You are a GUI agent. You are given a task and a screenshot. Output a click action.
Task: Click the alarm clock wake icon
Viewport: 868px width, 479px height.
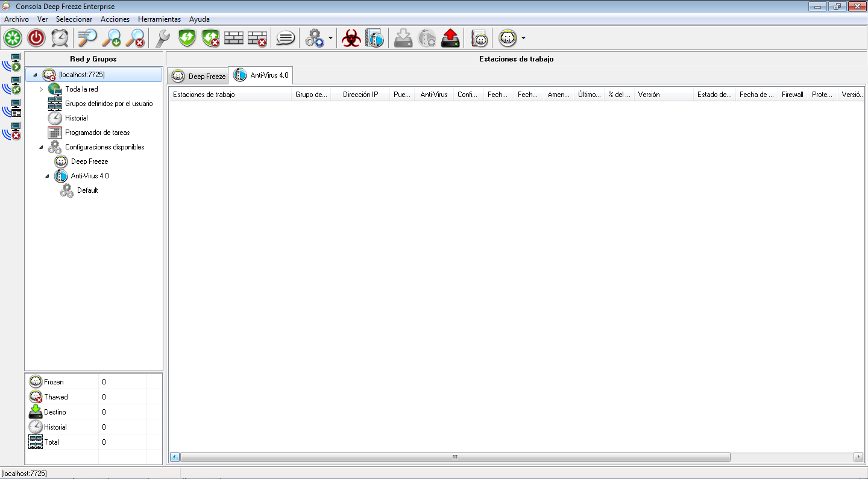click(x=60, y=38)
